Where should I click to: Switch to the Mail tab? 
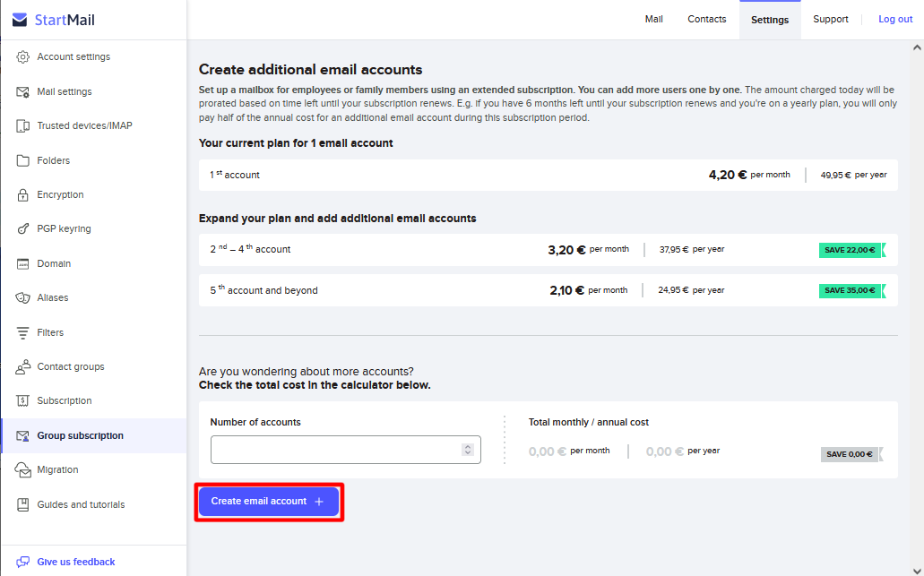654,18
